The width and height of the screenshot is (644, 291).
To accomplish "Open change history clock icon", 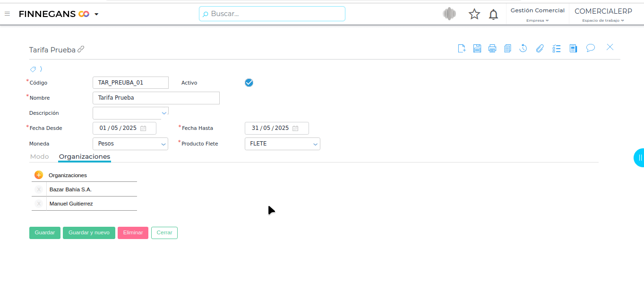I will (523, 48).
